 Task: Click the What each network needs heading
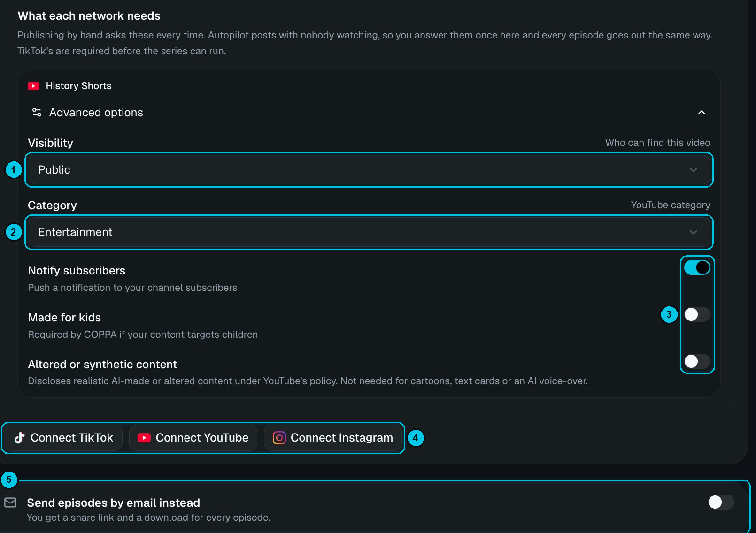(89, 16)
